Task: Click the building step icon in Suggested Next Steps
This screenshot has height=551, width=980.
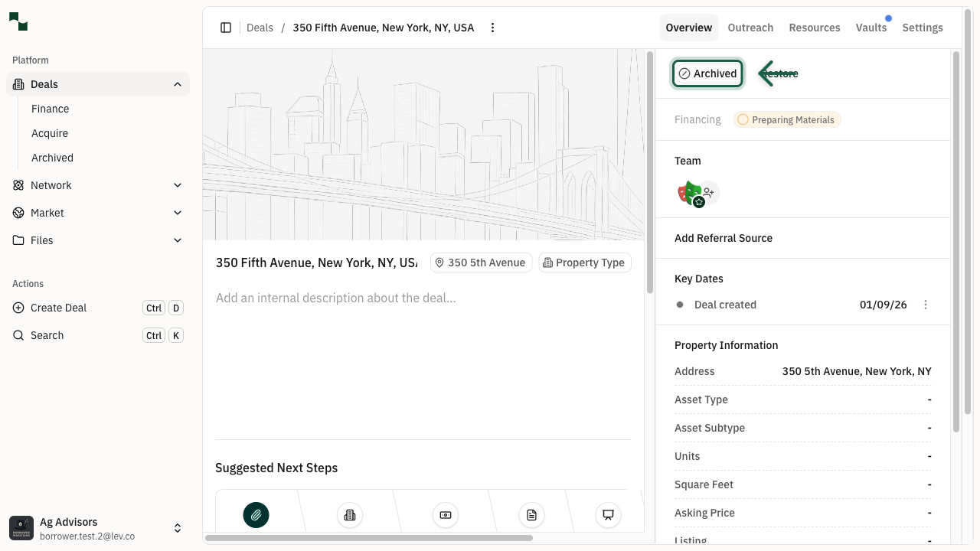Action: tap(350, 515)
